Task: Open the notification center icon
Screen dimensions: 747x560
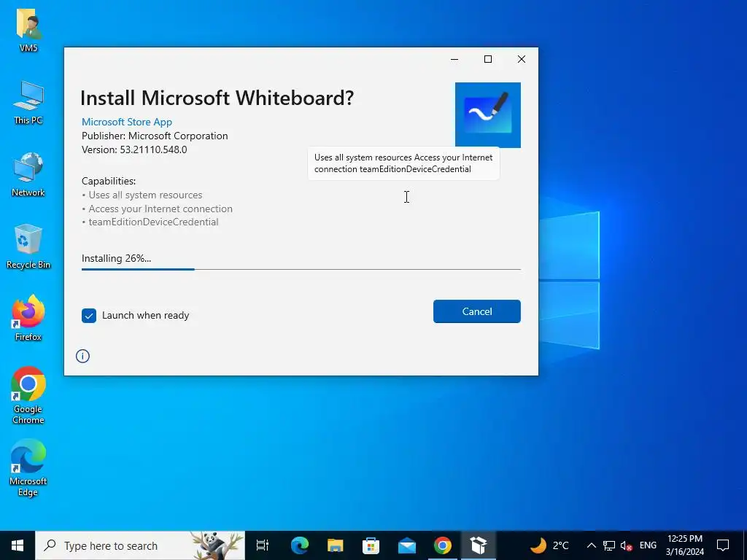Action: coord(723,545)
